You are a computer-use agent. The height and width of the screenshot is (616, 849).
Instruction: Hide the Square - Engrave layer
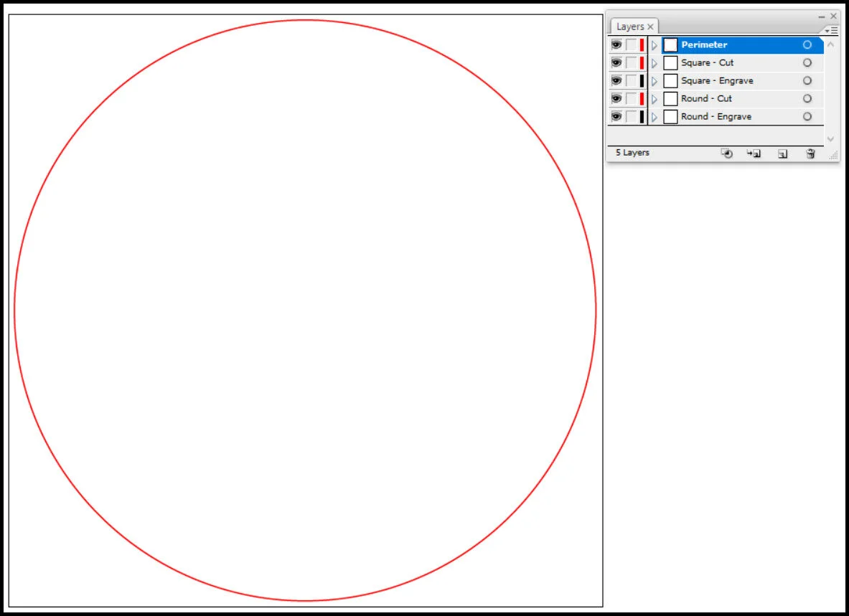616,80
